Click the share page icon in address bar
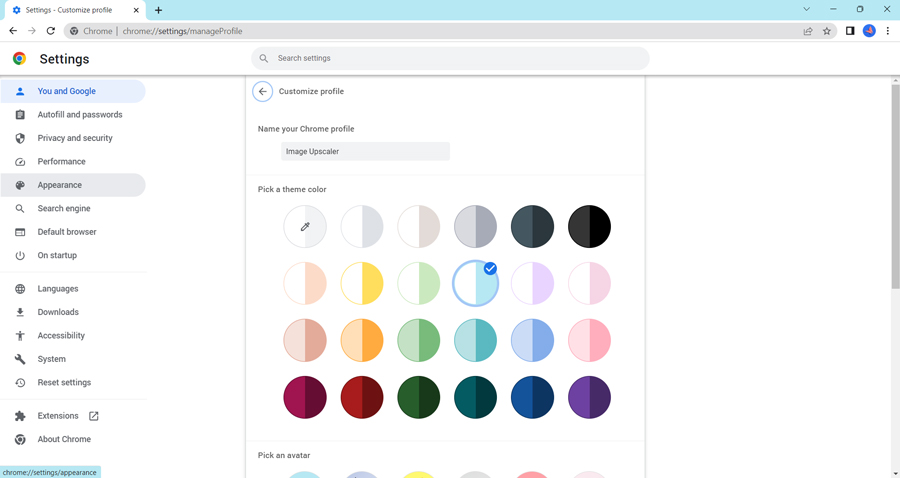The height and width of the screenshot is (478, 900). [808, 31]
